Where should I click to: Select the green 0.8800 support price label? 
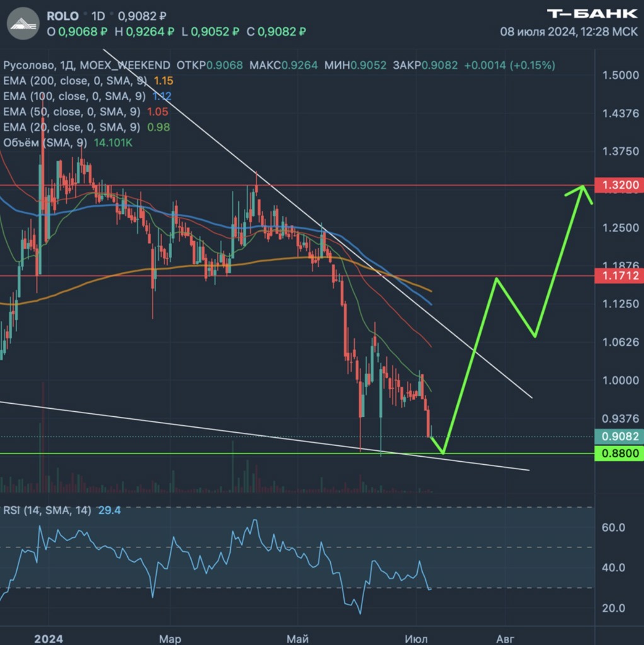click(x=619, y=453)
